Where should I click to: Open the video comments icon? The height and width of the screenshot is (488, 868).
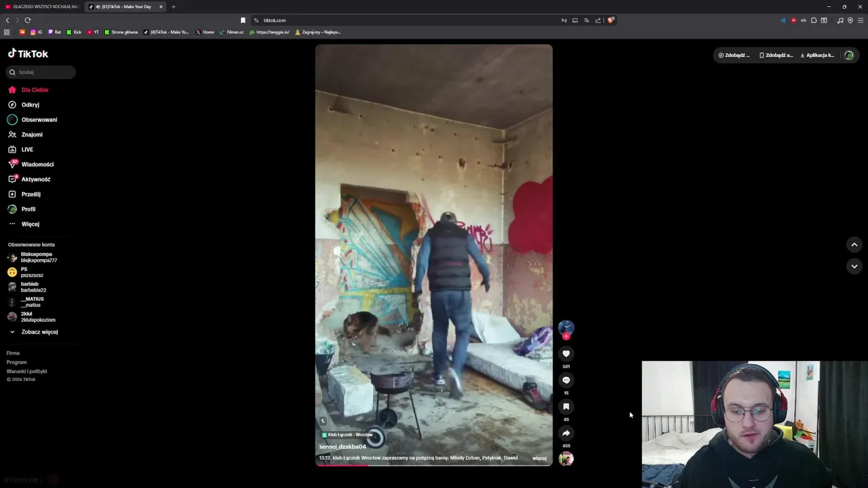click(566, 380)
